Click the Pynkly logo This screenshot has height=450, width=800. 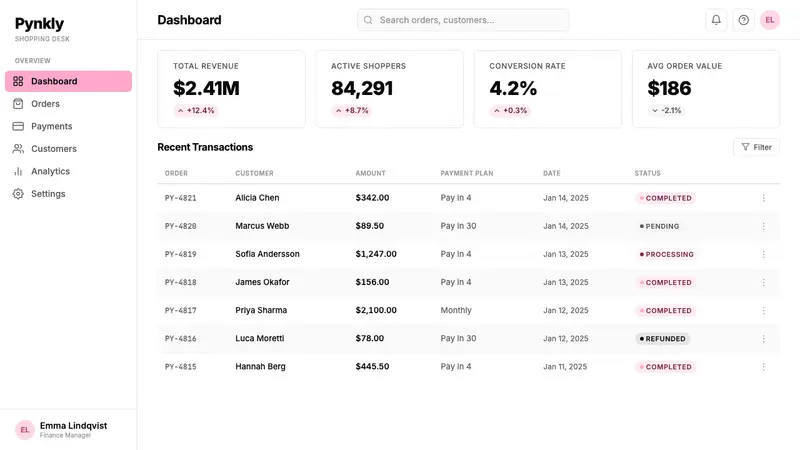(x=39, y=23)
